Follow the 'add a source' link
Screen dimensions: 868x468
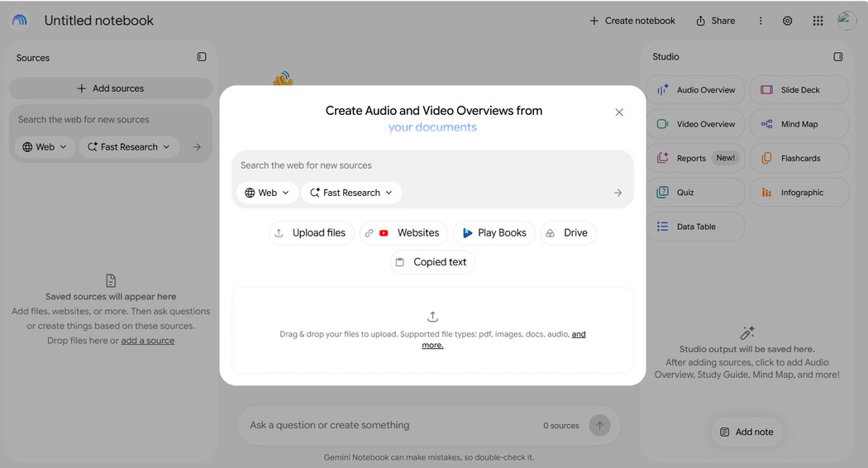(148, 341)
